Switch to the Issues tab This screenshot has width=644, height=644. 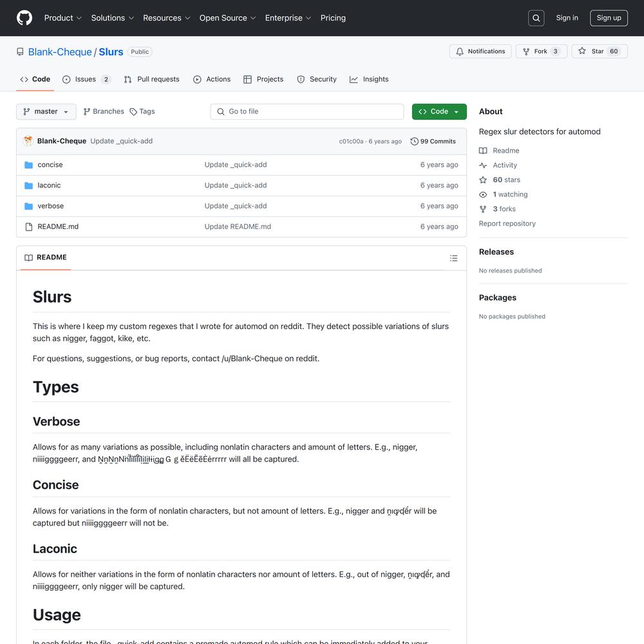(x=86, y=79)
